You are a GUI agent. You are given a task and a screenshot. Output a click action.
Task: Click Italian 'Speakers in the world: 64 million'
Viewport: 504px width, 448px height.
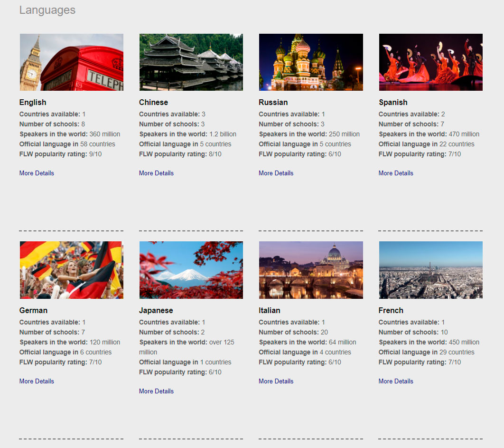(308, 342)
